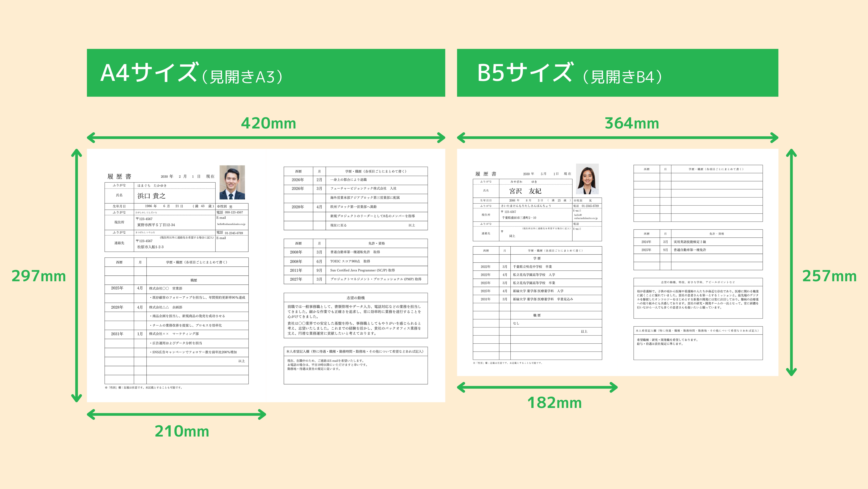Click the contact address 松原市入船1-2-3
Viewport: 868px width, 489px height.
point(150,247)
